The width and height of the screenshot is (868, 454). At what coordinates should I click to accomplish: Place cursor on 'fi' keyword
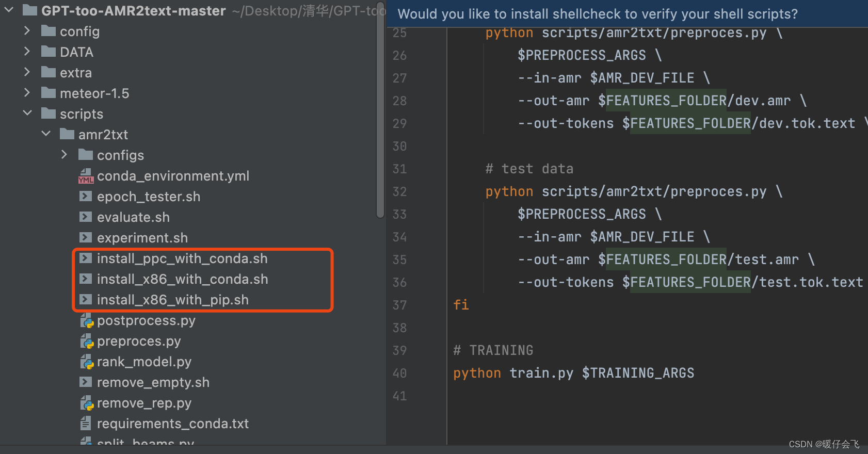coord(461,305)
